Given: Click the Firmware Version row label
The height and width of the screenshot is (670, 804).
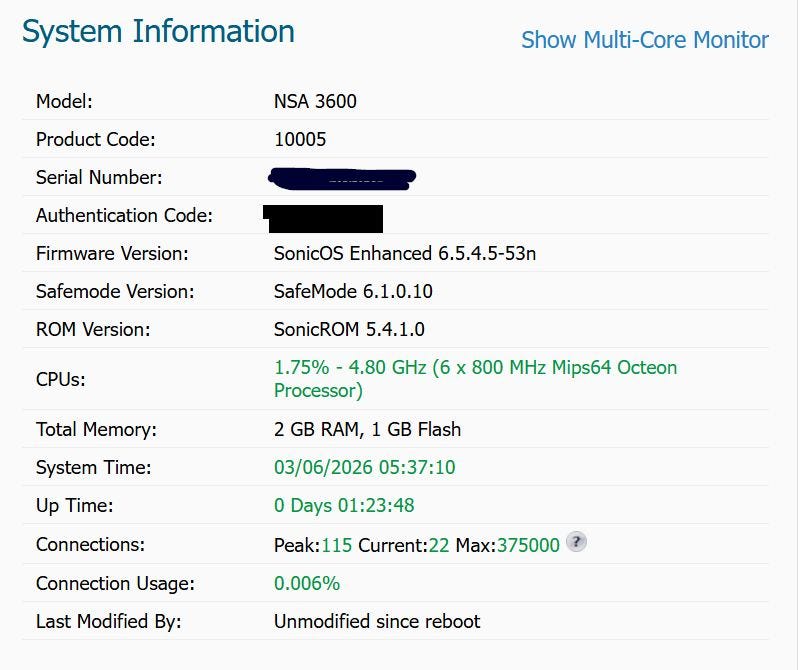Looking at the screenshot, I should 112,253.
